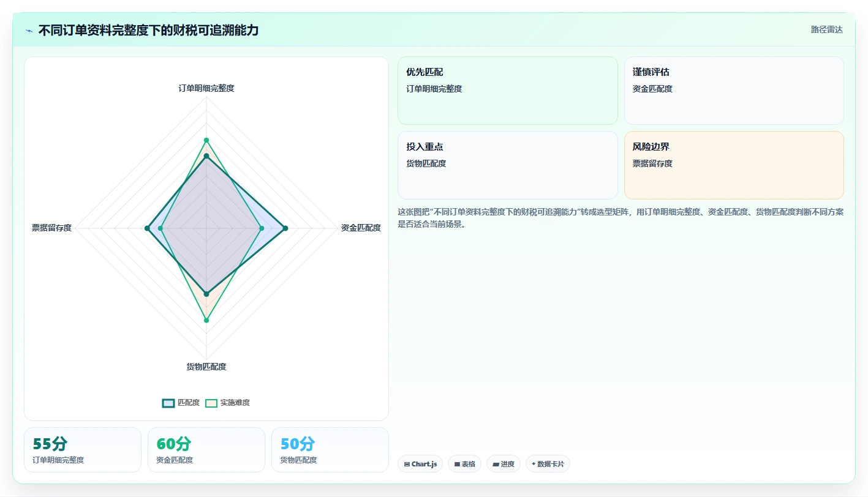Screen dimensions: 868x497
Task: Select the 50分 货物匹配度 stat card
Action: [330, 450]
